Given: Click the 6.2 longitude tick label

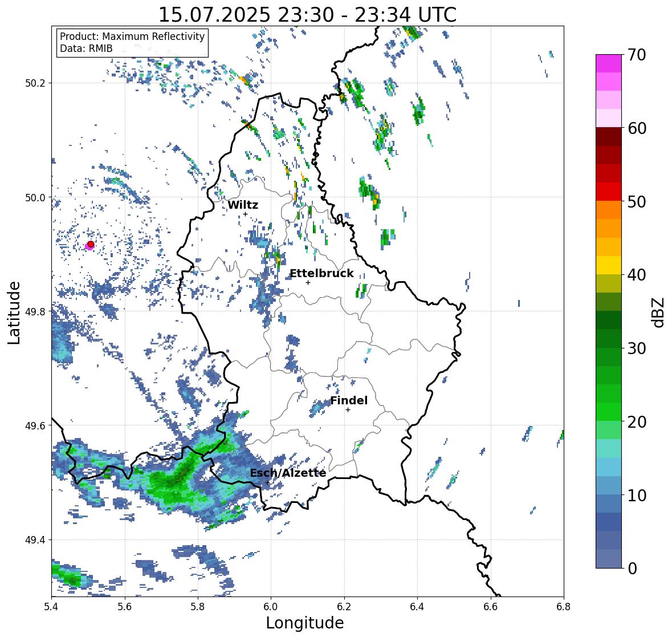Looking at the screenshot, I should coord(344,607).
